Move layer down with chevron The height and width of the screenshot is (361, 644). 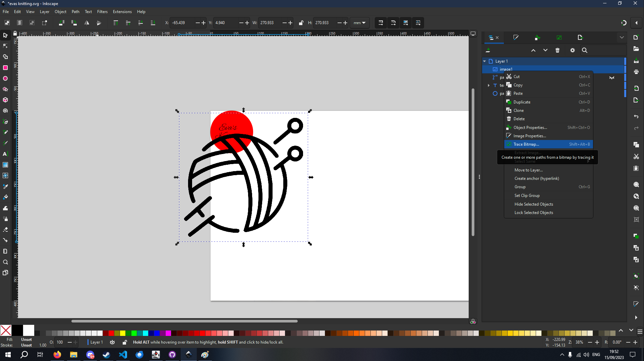(x=545, y=50)
